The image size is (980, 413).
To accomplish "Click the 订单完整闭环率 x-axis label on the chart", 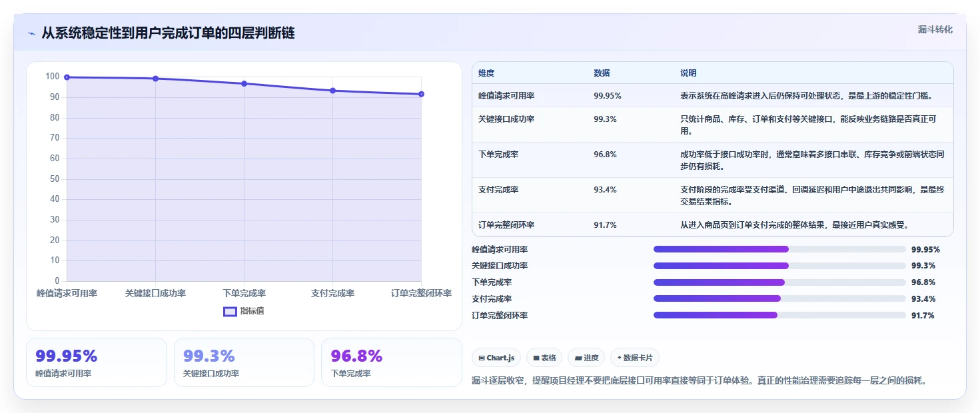I will click(421, 294).
